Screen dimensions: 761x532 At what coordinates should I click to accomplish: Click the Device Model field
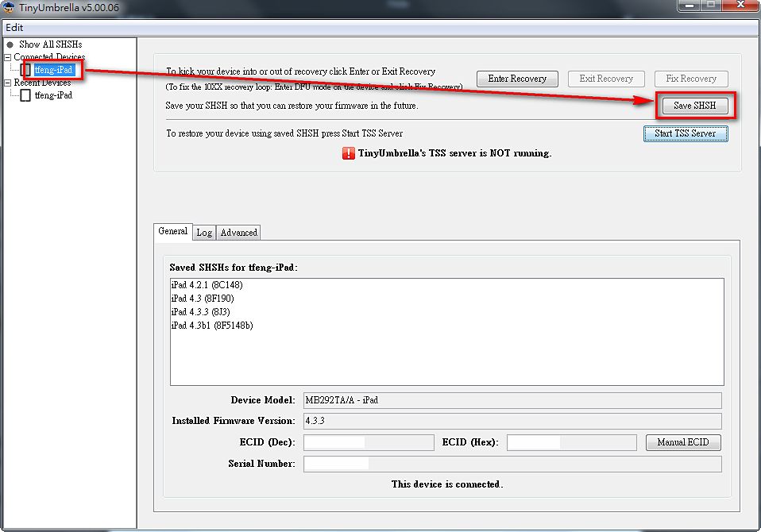pos(512,400)
